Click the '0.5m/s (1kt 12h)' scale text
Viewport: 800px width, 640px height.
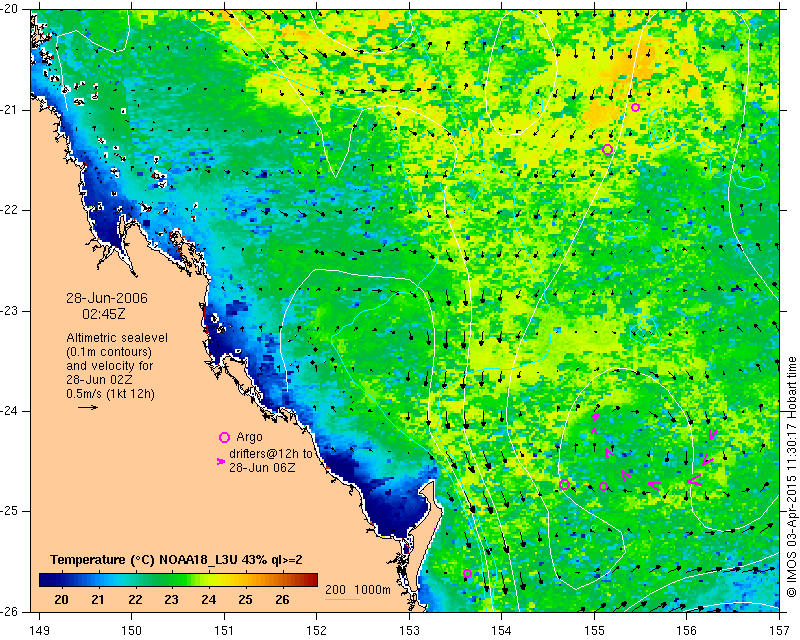[110, 394]
